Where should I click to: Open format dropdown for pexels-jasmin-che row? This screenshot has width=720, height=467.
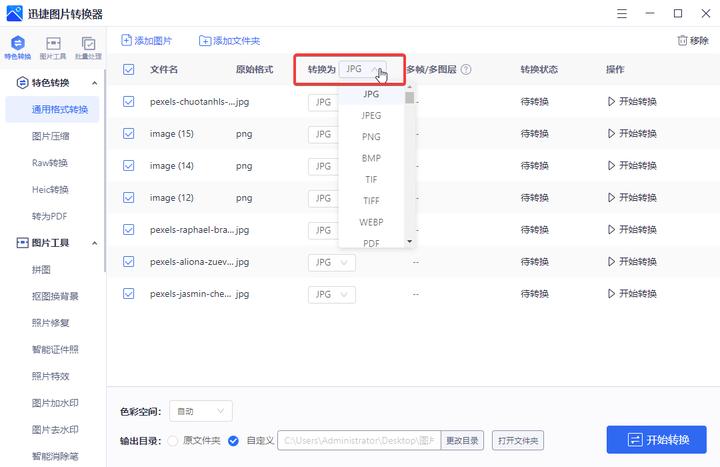pyautogui.click(x=332, y=295)
